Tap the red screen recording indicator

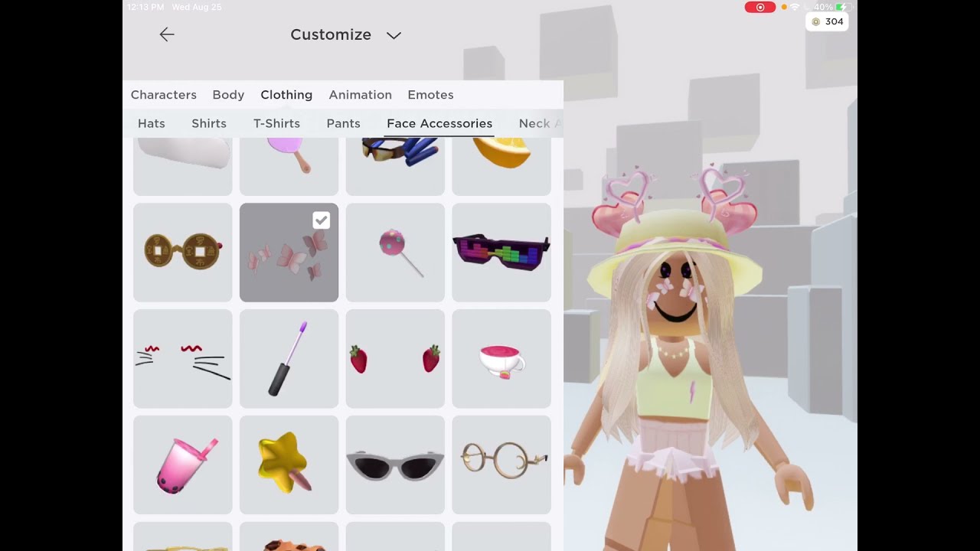tap(760, 7)
